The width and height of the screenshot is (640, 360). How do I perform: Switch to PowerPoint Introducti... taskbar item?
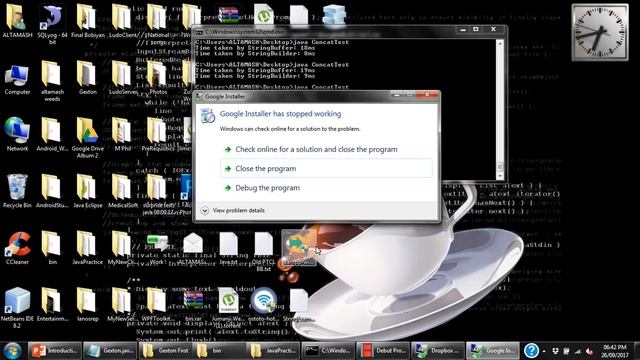coord(55,351)
